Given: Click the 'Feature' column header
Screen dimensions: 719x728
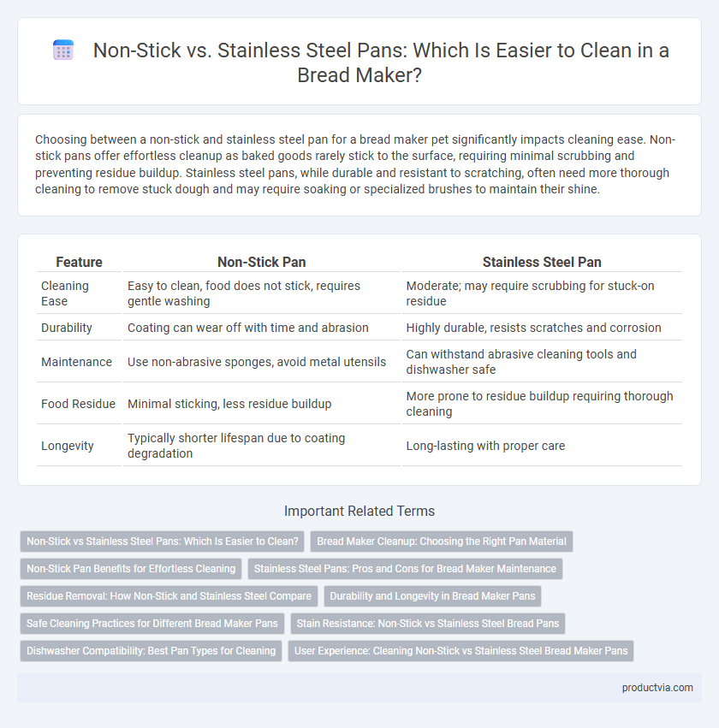Looking at the screenshot, I should pos(79,262).
